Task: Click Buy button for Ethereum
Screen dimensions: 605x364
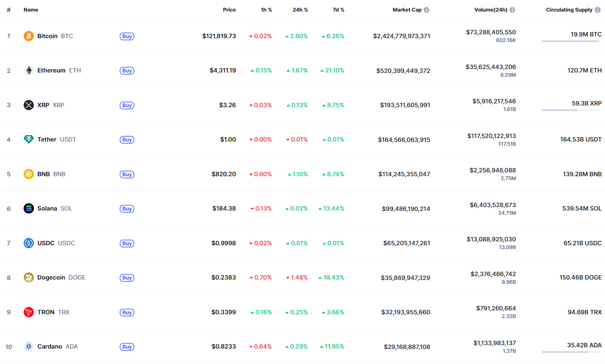Action: click(x=127, y=71)
